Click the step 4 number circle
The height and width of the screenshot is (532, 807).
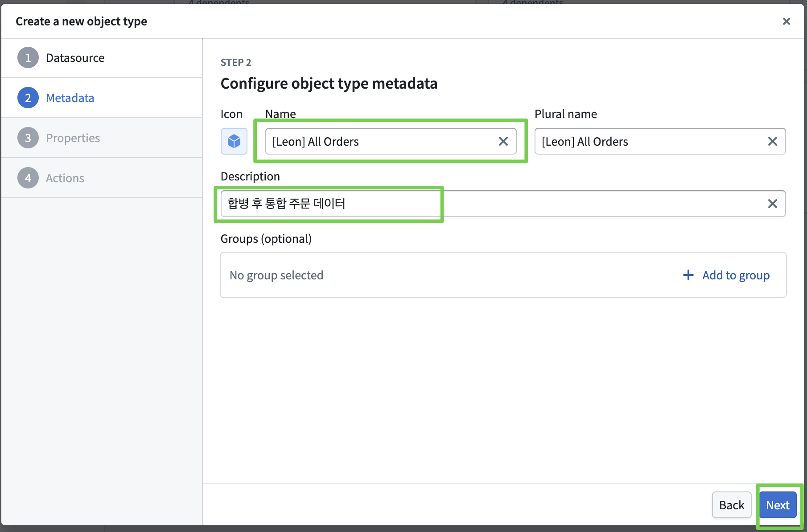pos(28,178)
